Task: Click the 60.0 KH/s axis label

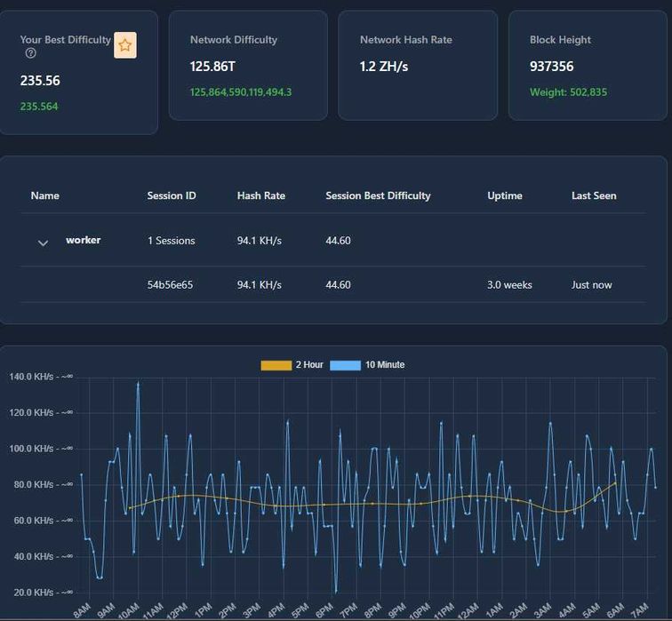Action: click(43, 521)
